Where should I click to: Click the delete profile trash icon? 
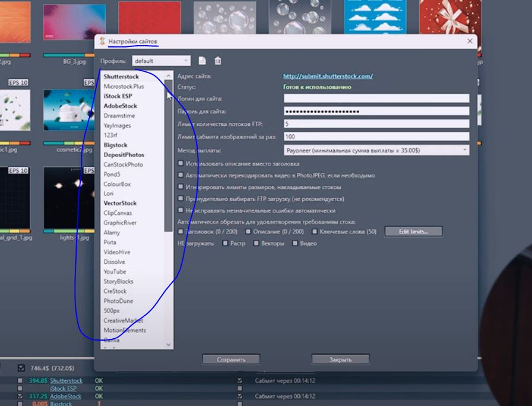(218, 61)
